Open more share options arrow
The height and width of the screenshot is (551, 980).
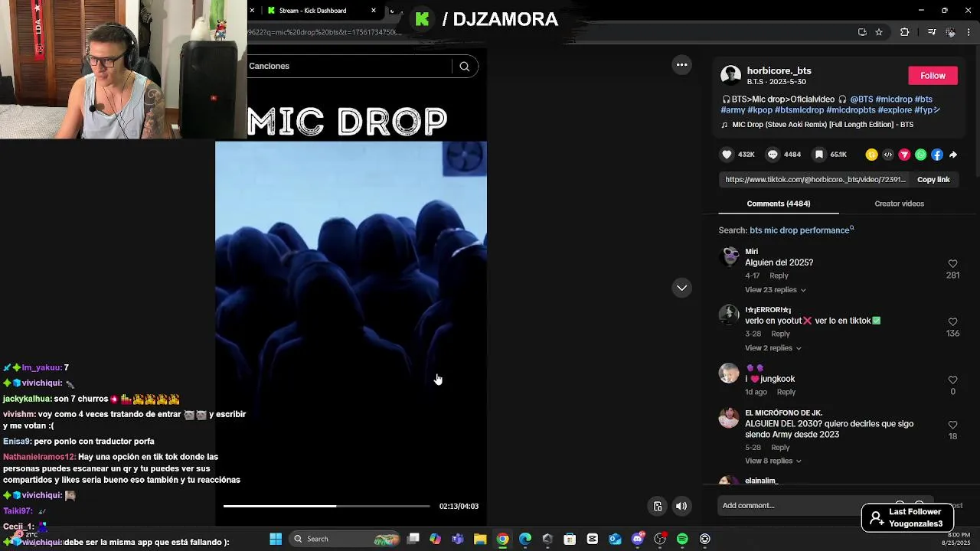[x=953, y=155]
